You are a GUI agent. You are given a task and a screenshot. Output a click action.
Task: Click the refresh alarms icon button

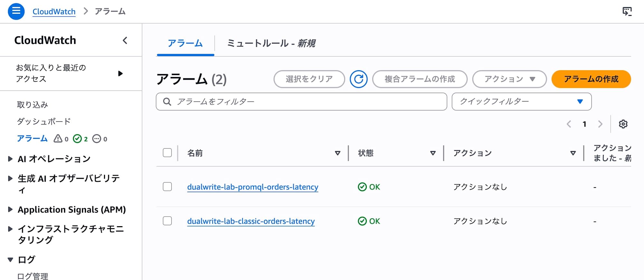coord(358,79)
